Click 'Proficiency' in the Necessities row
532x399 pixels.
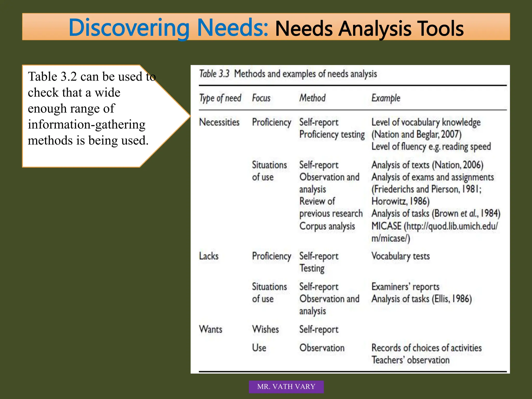(271, 122)
